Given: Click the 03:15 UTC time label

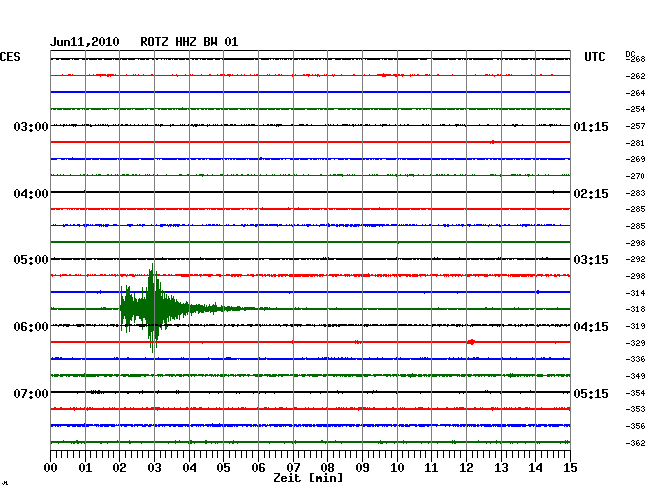Looking at the screenshot, I should pyautogui.click(x=591, y=260).
